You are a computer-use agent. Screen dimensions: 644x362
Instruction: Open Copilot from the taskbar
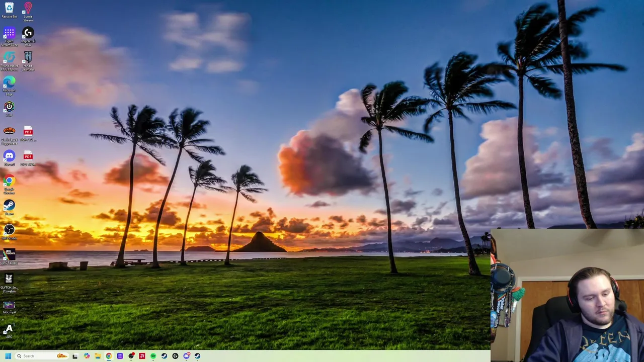click(x=87, y=356)
